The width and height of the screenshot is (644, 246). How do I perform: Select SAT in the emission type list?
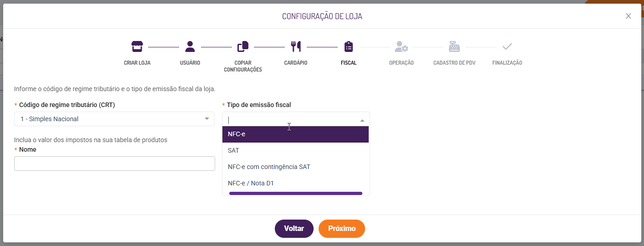[295, 150]
